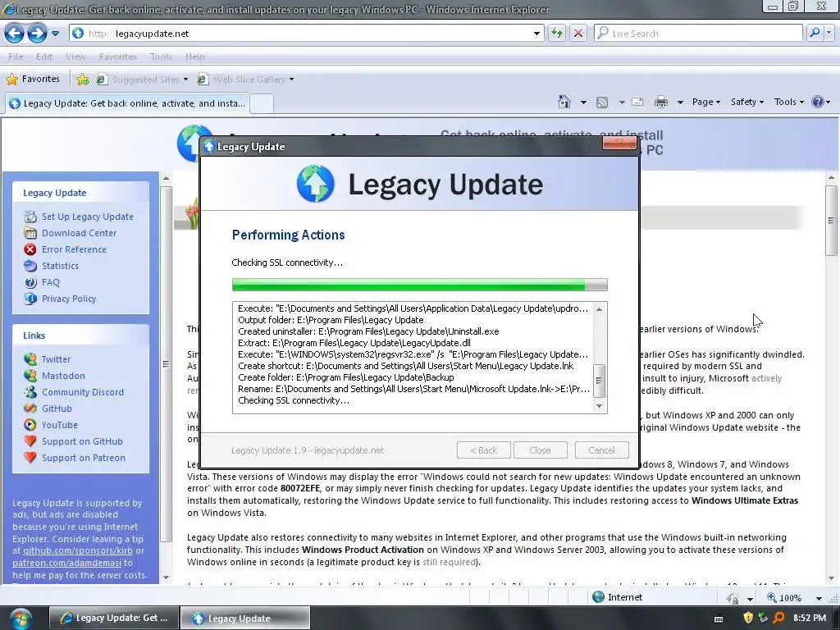Open a new blank tab
The height and width of the screenshot is (630, 840).
(x=262, y=103)
